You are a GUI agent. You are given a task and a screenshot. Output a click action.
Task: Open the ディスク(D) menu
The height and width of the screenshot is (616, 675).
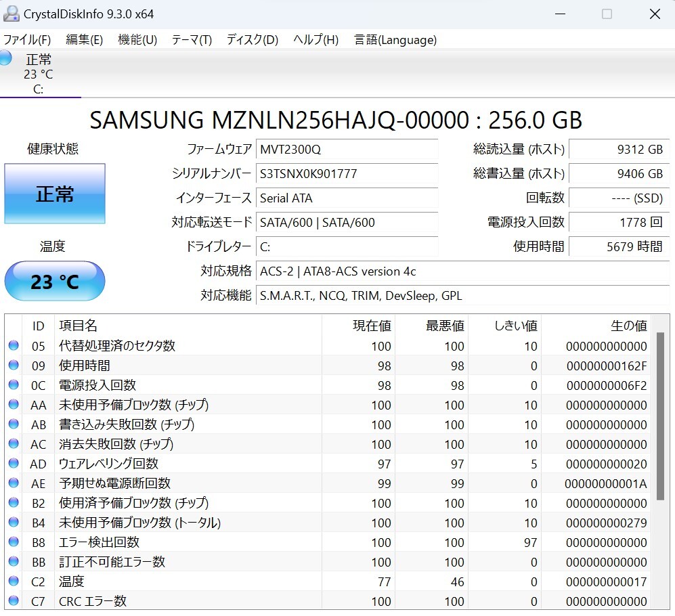(x=253, y=40)
